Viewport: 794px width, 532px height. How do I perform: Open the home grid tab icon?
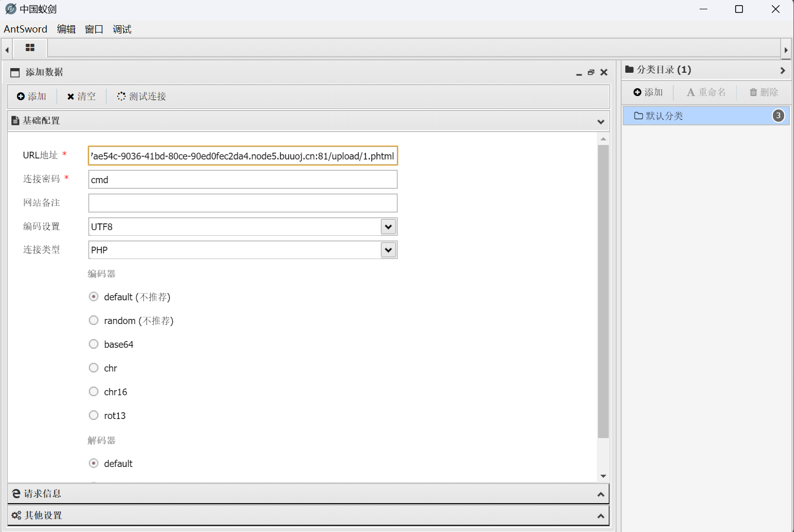(x=30, y=48)
